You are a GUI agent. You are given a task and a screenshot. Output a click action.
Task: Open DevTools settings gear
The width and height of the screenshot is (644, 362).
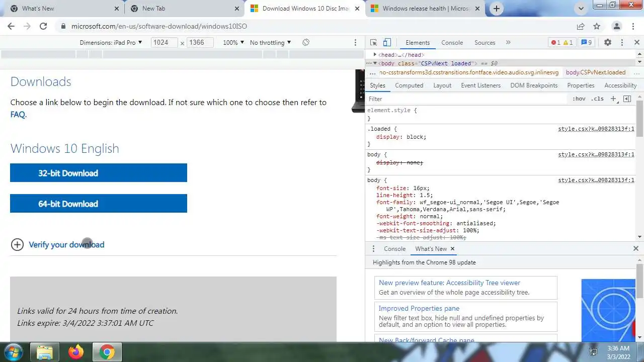pyautogui.click(x=607, y=43)
